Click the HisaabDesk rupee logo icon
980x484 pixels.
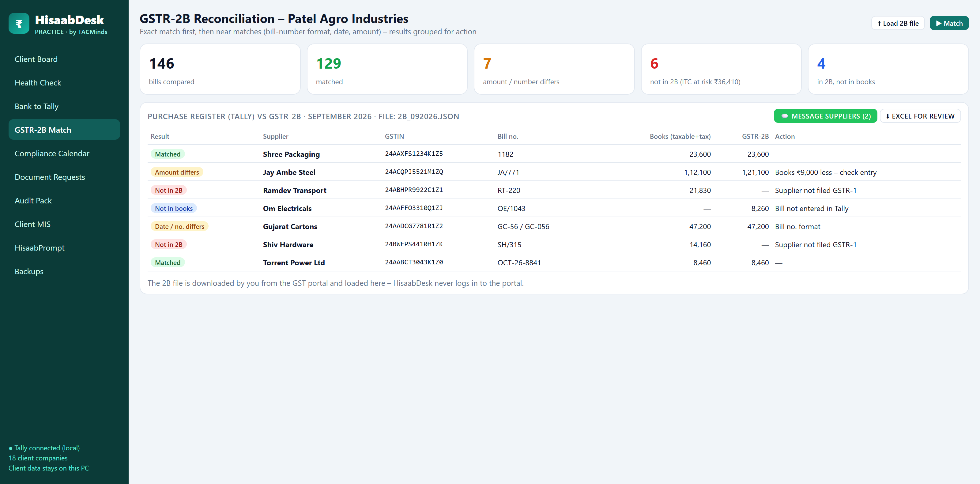19,24
